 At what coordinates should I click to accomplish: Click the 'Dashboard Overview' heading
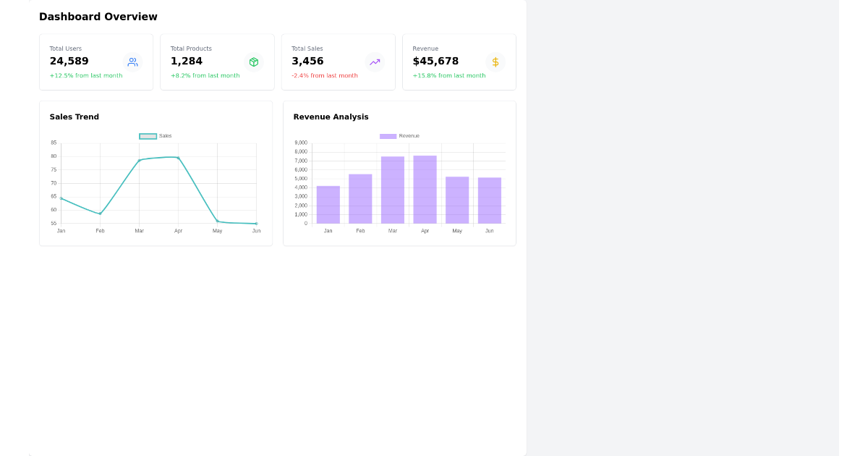pos(98,16)
